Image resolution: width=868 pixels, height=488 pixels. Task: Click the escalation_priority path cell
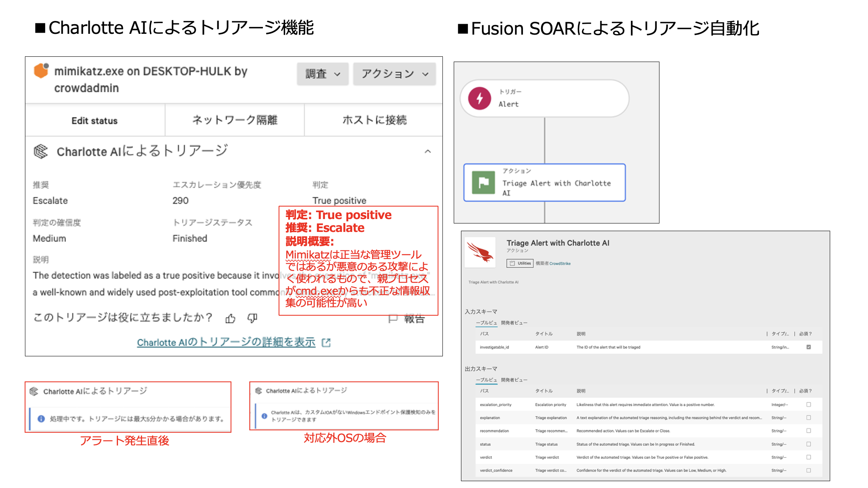(x=496, y=405)
